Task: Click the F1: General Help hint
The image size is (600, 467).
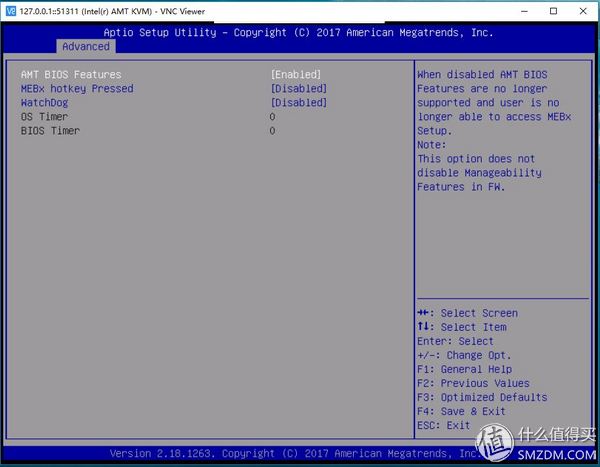Action: 465,369
